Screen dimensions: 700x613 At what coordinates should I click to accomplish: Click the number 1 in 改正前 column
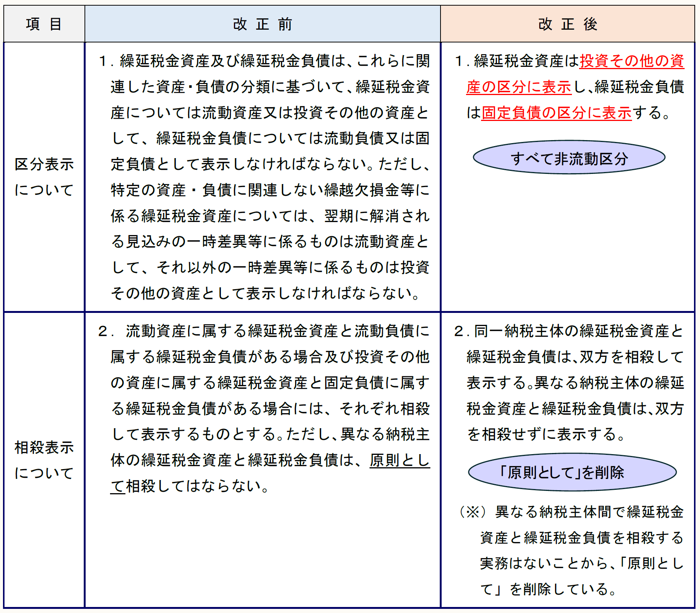[103, 61]
